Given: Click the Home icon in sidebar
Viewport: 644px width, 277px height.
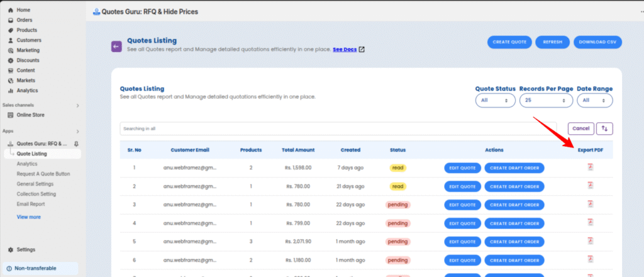Looking at the screenshot, I should [11, 10].
